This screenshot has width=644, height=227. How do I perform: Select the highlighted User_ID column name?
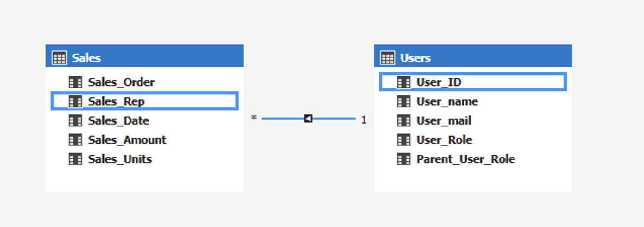[439, 82]
